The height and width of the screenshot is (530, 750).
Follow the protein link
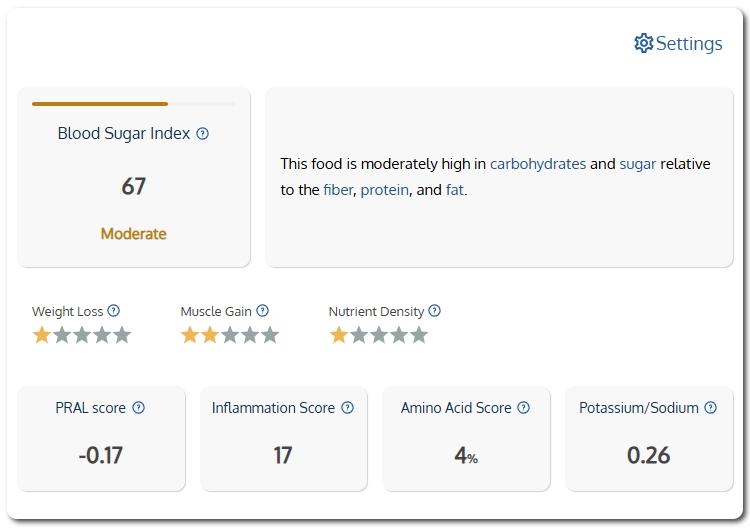[x=385, y=190]
